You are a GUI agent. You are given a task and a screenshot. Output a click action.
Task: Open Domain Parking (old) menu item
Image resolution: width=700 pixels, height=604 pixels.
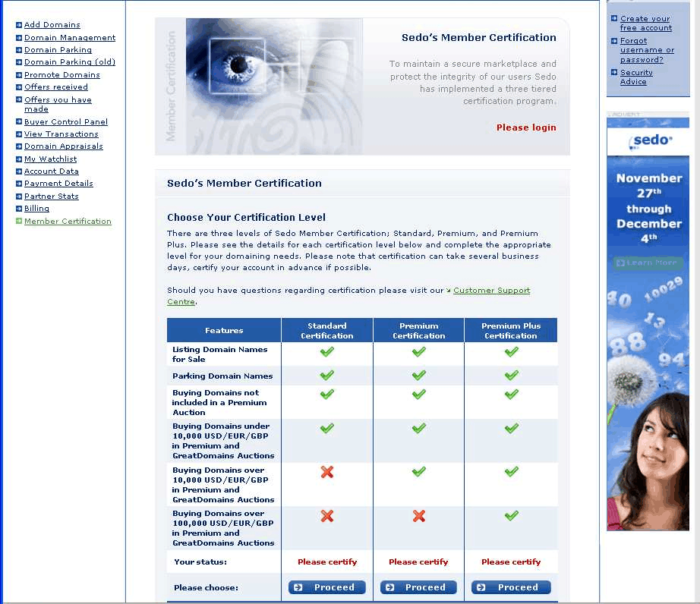(70, 62)
